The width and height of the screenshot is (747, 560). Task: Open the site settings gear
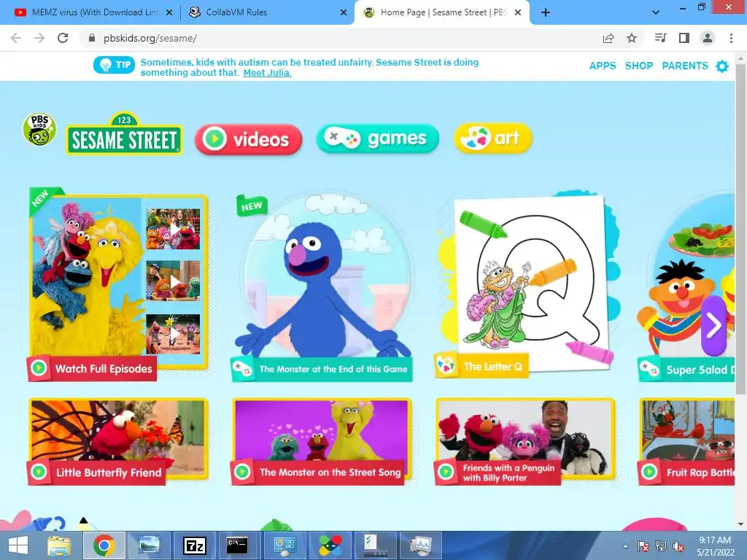[722, 66]
